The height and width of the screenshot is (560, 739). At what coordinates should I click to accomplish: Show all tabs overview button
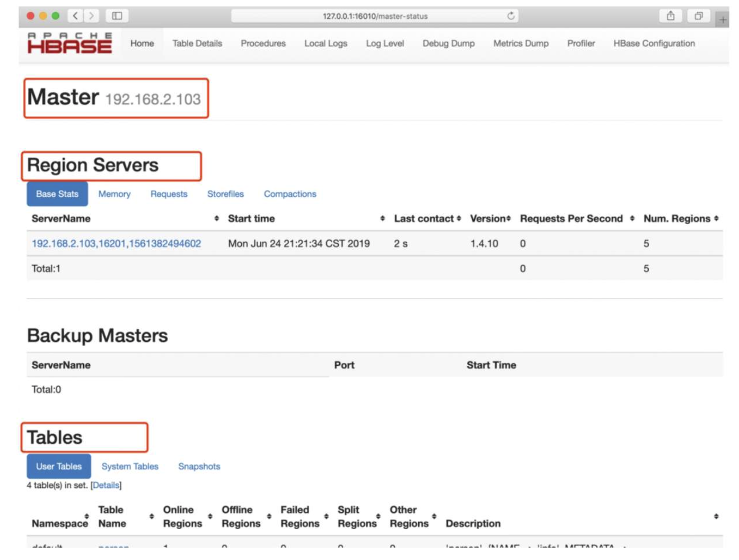click(x=699, y=16)
